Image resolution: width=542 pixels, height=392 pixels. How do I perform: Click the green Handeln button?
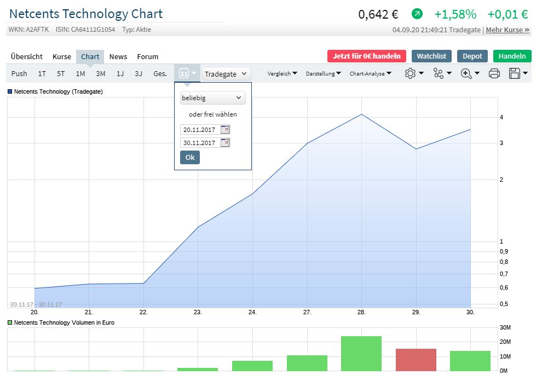(x=512, y=56)
